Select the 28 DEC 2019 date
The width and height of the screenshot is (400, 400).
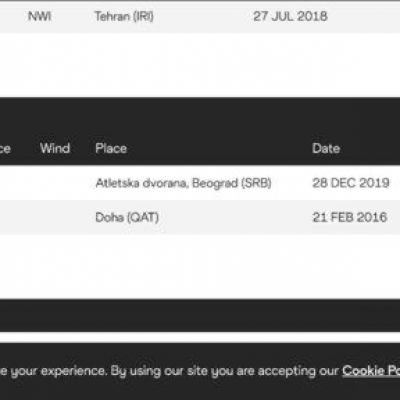coord(351,183)
